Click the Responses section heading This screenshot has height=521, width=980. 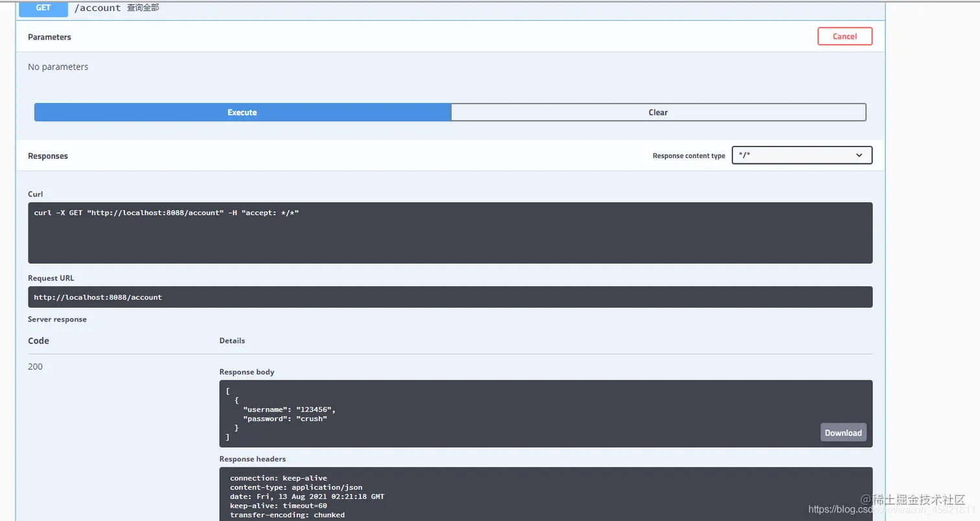pyautogui.click(x=48, y=156)
